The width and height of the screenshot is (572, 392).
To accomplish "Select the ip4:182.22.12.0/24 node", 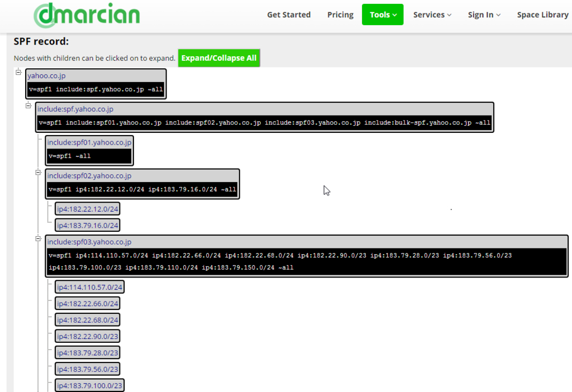I will pos(88,209).
